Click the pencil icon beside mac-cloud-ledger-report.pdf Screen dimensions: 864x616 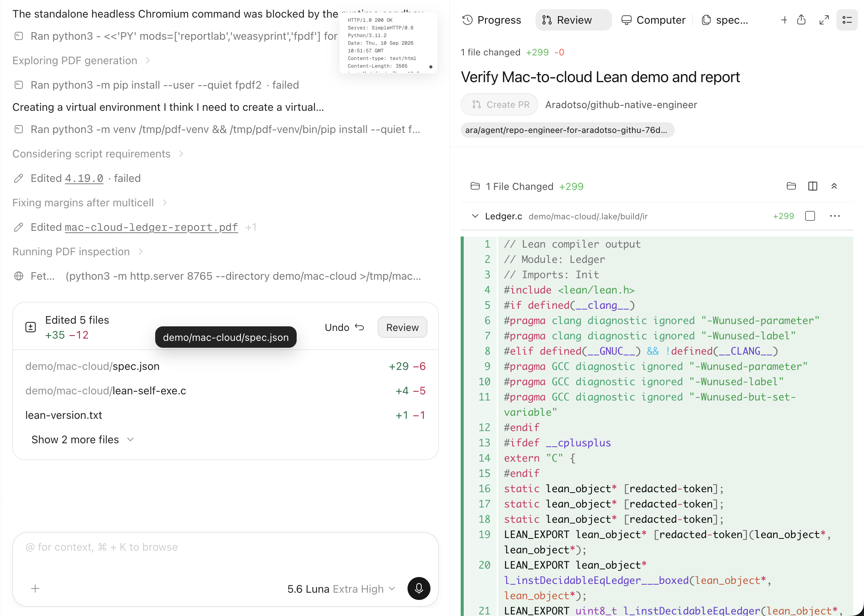point(18,227)
